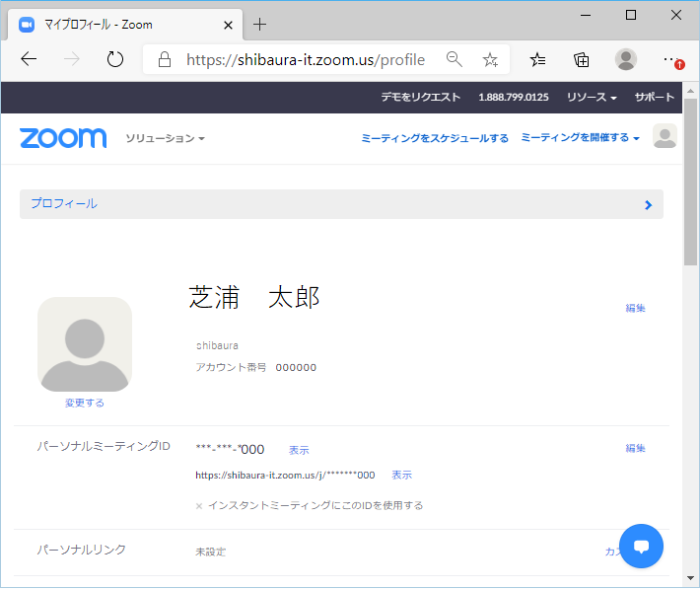Click インスタントミーティングにこのIDを使用する text

click(315, 505)
